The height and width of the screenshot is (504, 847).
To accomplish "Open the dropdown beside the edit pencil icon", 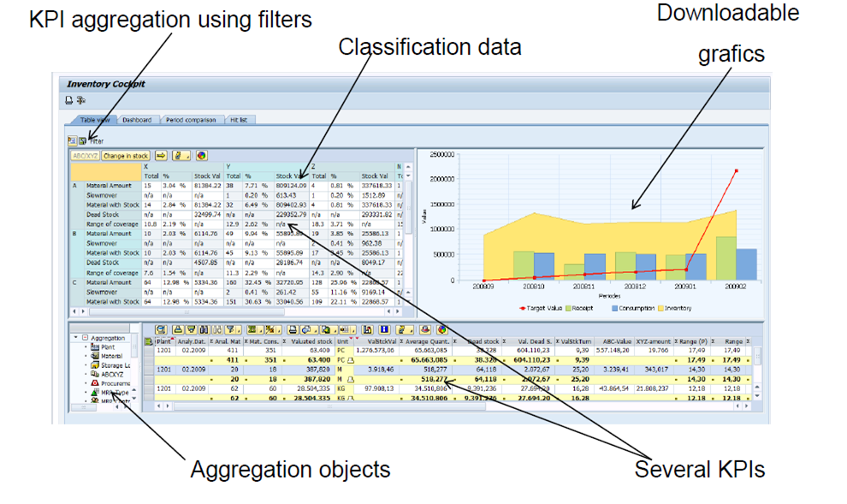I will [x=188, y=157].
